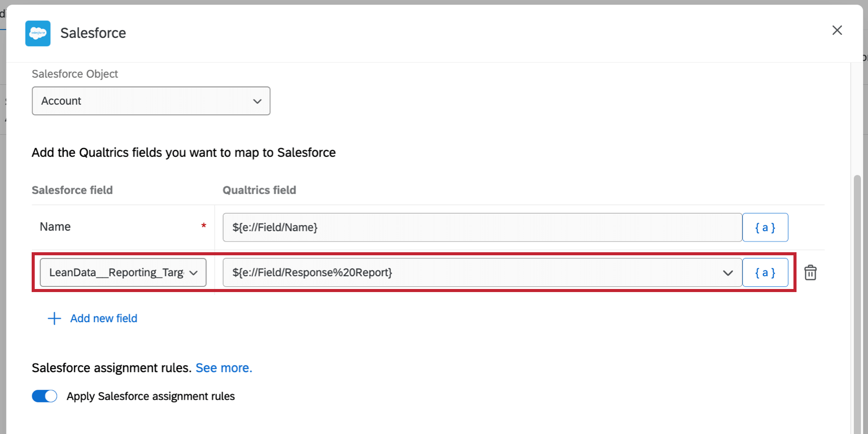Click the Salesforce field column header
This screenshot has width=868, height=434.
[72, 190]
